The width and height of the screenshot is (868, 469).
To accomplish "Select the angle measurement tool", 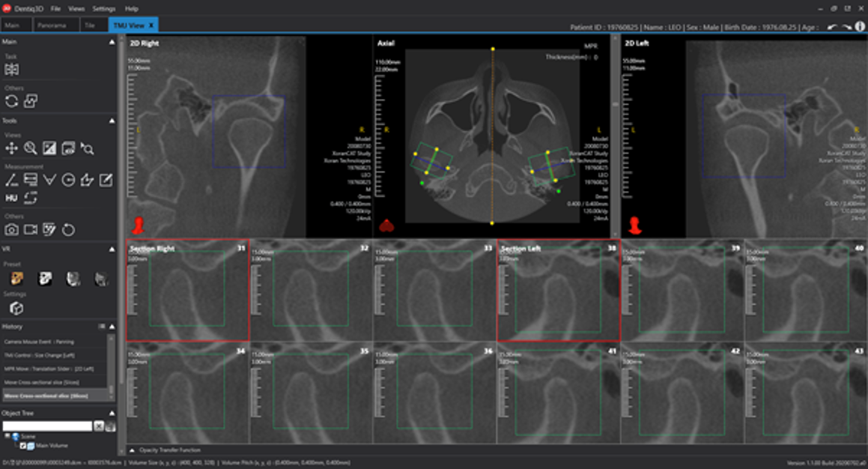I will tap(11, 180).
